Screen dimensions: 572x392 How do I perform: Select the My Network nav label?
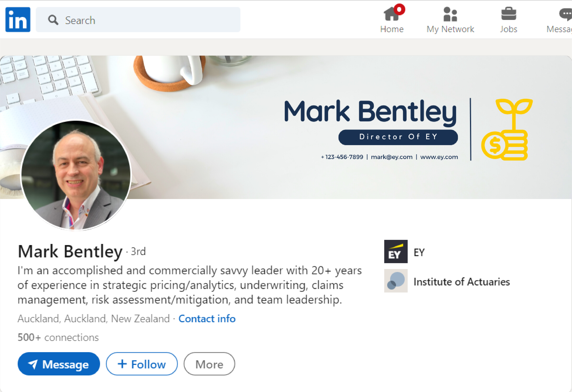(450, 29)
